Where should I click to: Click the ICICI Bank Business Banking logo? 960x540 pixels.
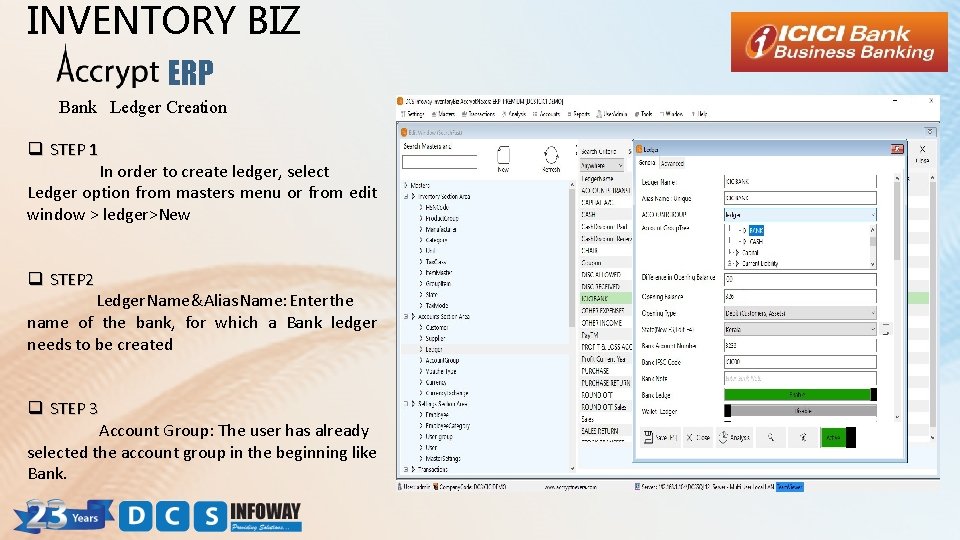pyautogui.click(x=839, y=42)
